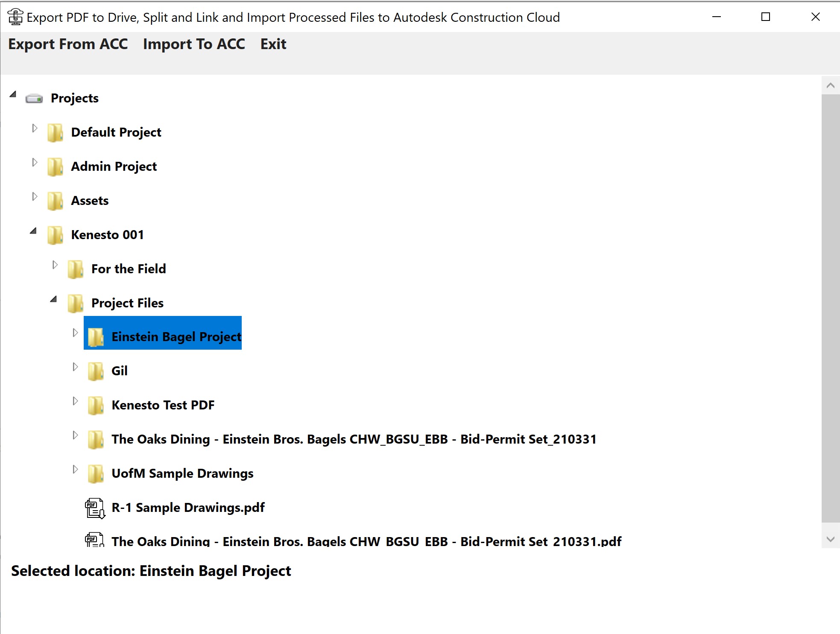This screenshot has width=840, height=634.
Task: Click the Kenesto Test PDF folder icon
Action: (96, 406)
